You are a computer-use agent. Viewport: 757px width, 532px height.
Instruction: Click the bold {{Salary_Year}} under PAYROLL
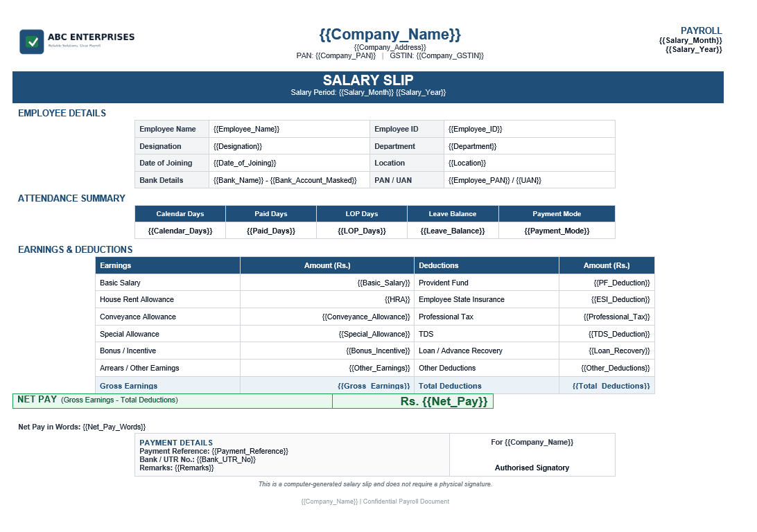[694, 49]
